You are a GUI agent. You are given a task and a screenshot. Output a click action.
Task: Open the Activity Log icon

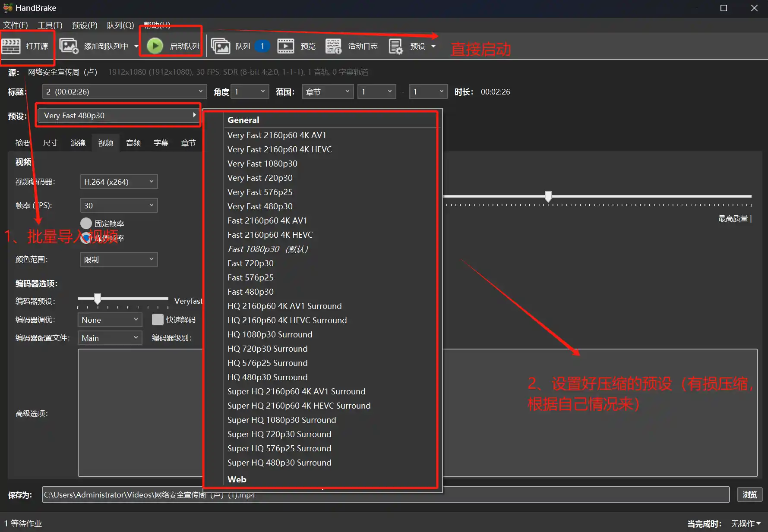(333, 46)
